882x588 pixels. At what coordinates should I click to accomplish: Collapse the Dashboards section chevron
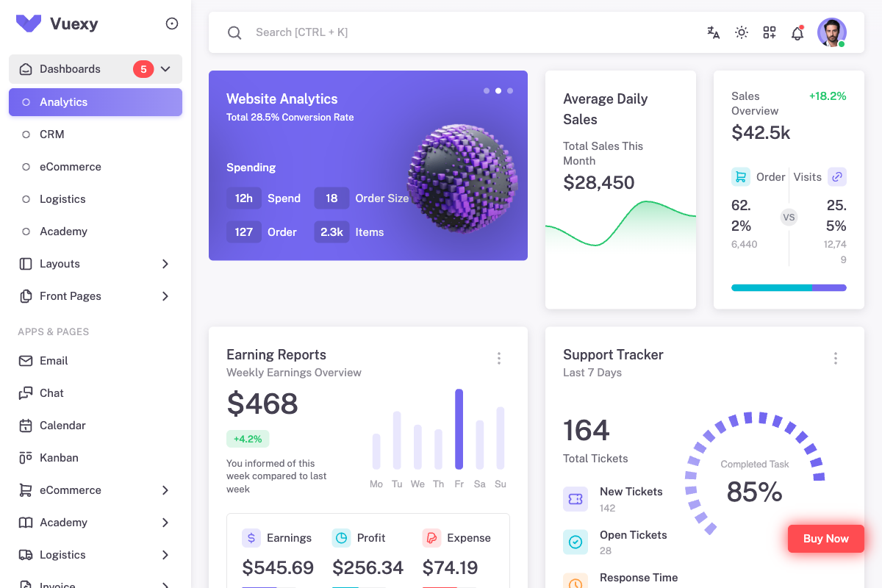tap(165, 68)
